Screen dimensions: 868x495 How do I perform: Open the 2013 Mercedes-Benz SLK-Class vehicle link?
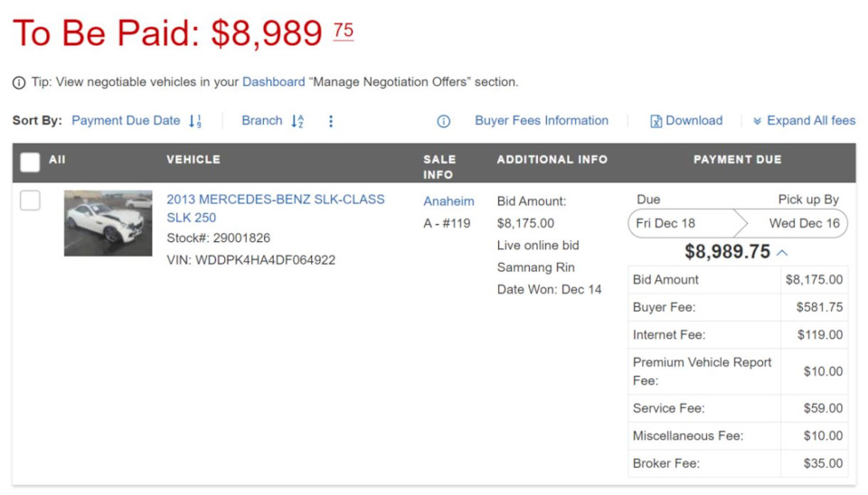pos(275,209)
